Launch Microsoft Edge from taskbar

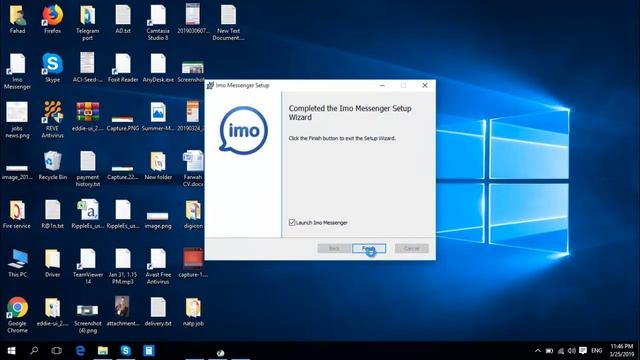[x=80, y=351]
